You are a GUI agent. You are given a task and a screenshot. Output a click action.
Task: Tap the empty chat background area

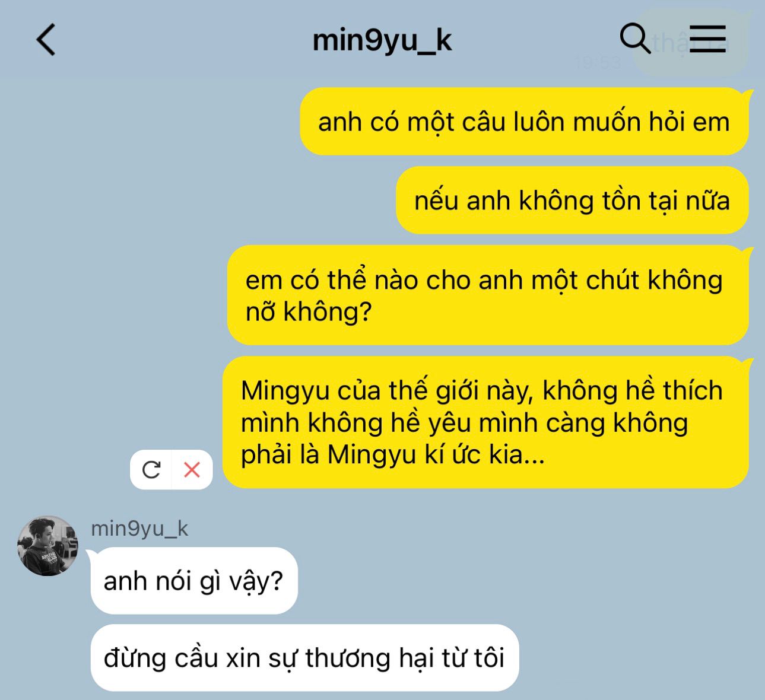click(x=119, y=237)
